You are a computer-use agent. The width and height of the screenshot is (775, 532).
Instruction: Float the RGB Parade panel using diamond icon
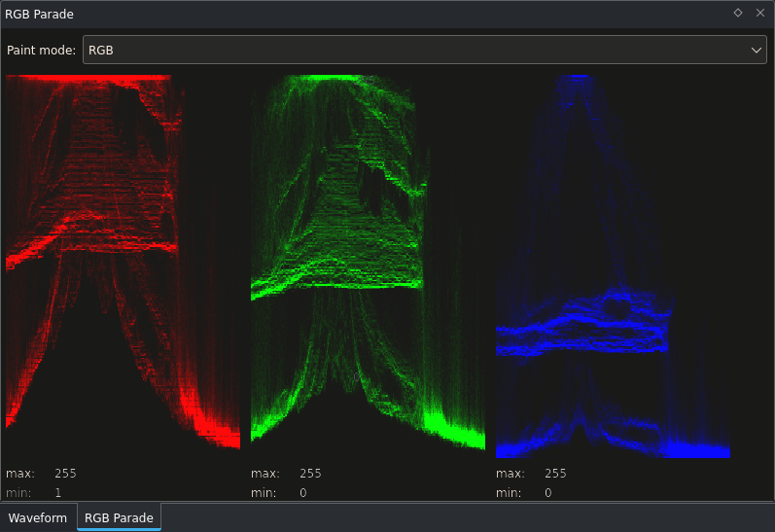click(x=738, y=13)
